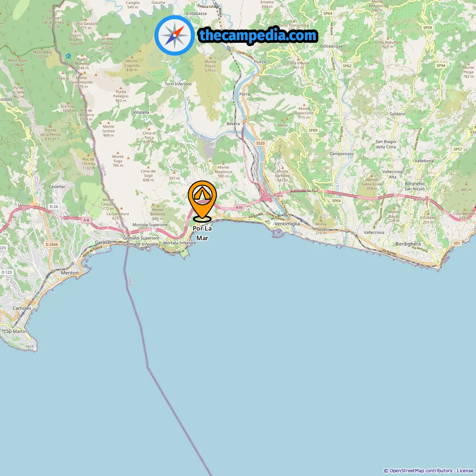Select the Menton town label

70,273
